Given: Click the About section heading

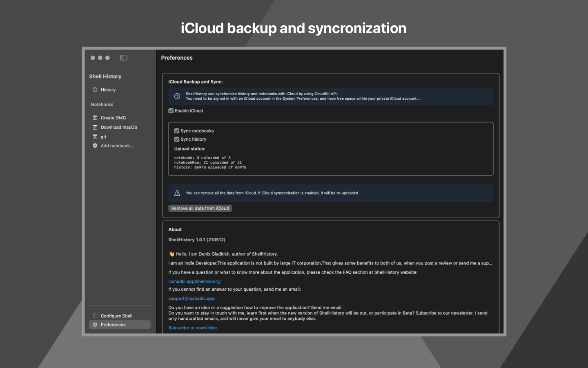Looking at the screenshot, I should [x=175, y=229].
